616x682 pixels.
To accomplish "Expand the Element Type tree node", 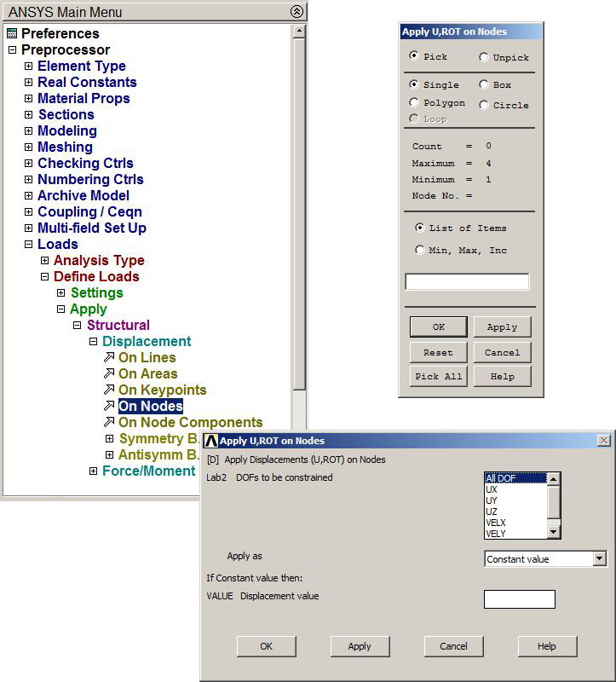I will pyautogui.click(x=28, y=66).
